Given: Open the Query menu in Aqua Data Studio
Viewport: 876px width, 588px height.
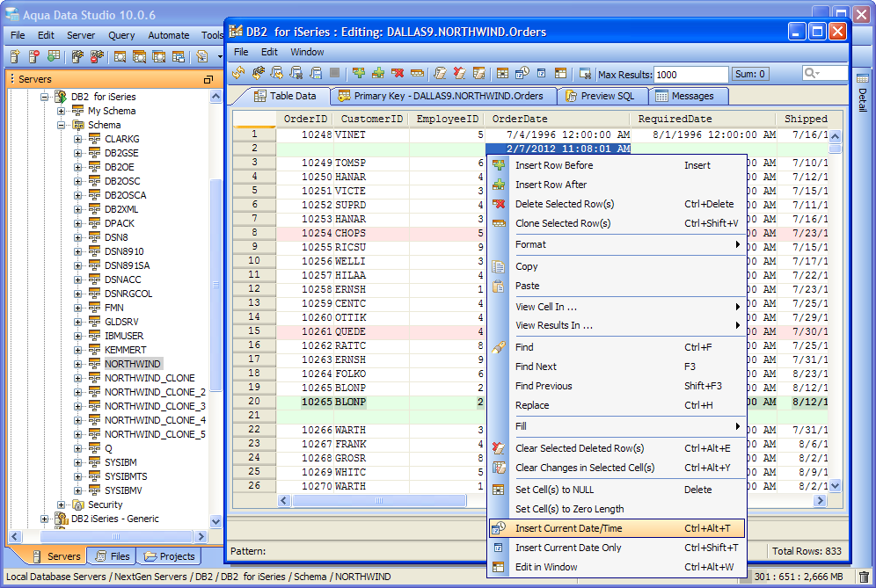Looking at the screenshot, I should (121, 35).
